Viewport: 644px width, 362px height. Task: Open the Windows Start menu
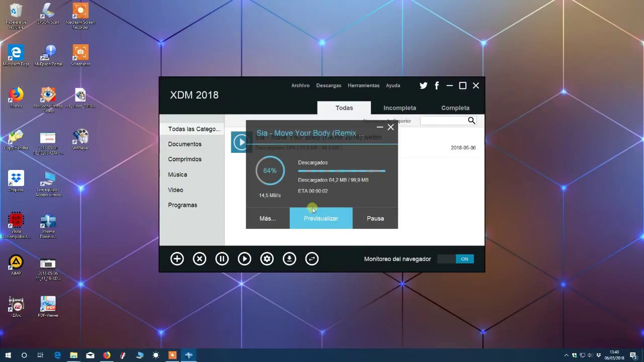tap(8, 355)
